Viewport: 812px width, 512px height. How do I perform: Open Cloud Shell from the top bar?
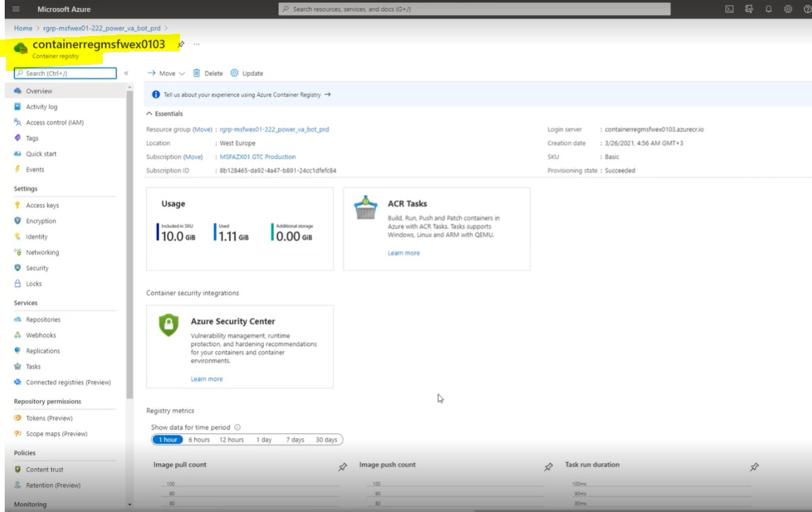click(729, 9)
